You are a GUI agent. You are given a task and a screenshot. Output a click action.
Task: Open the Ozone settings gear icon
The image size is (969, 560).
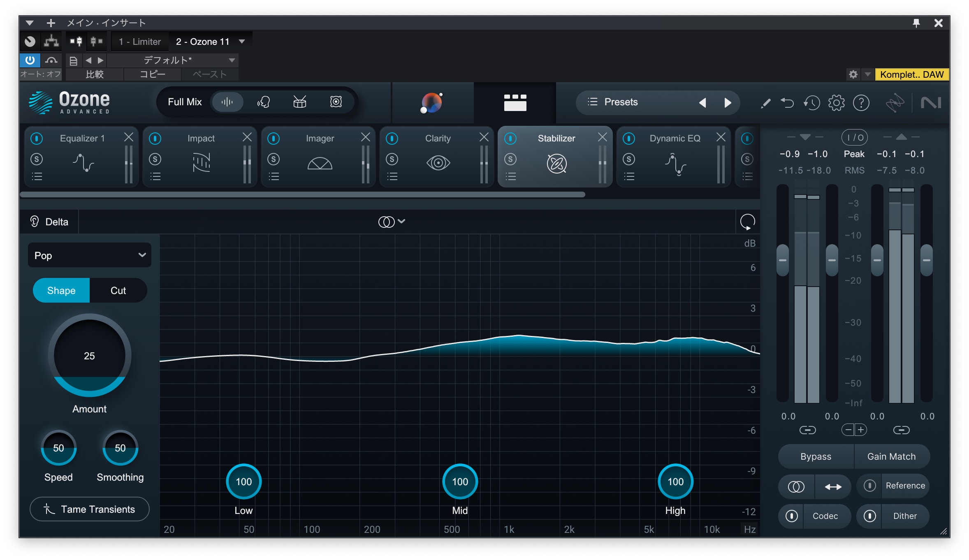click(x=836, y=103)
